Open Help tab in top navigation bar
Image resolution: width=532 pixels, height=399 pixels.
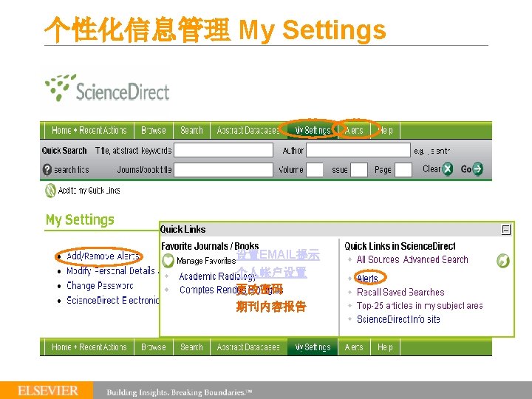click(386, 130)
